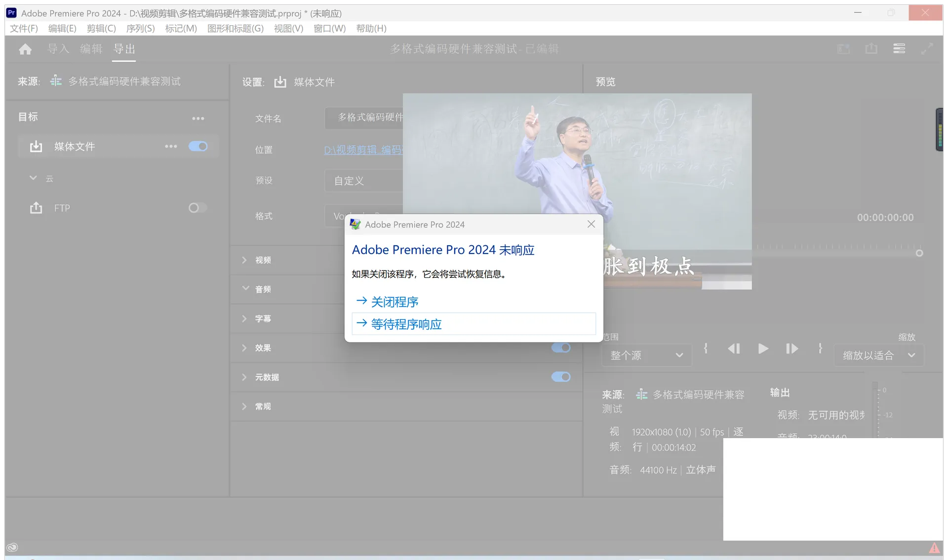Toggle the Metadata section switch
Screen dimensions: 948x560
click(x=560, y=377)
